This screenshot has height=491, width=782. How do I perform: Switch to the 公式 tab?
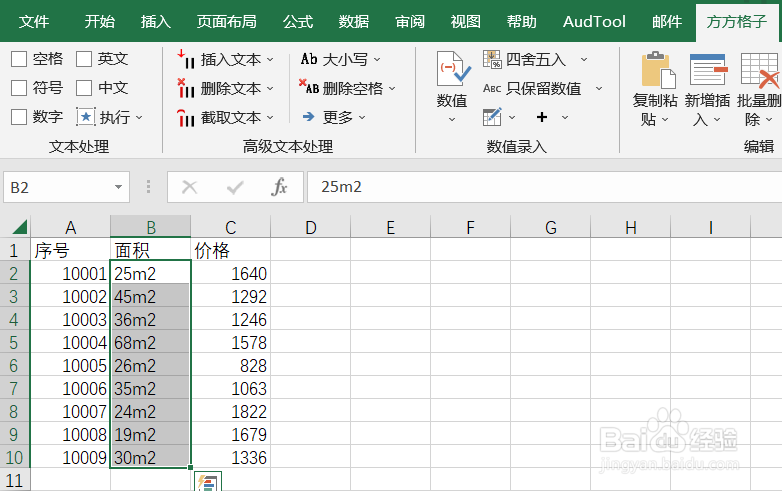click(x=298, y=21)
